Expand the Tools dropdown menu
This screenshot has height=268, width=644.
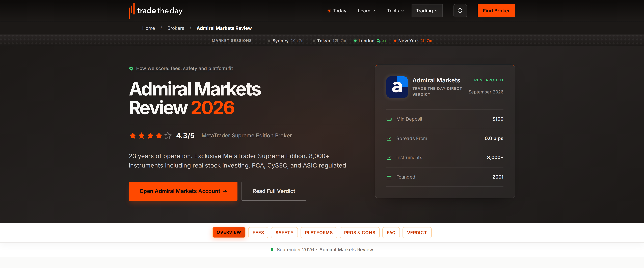click(x=395, y=11)
